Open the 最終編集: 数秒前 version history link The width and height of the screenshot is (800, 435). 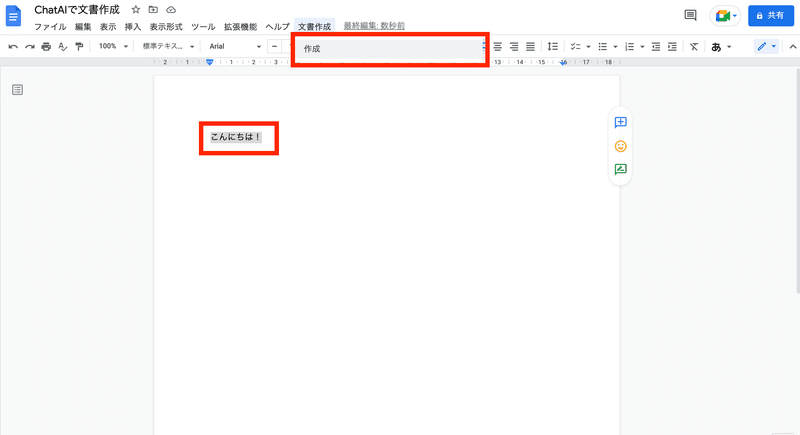(374, 25)
